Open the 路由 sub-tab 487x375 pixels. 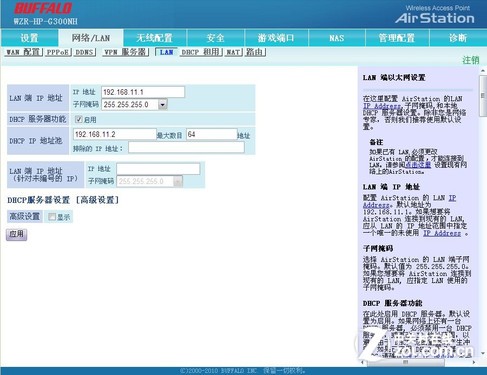(x=255, y=52)
